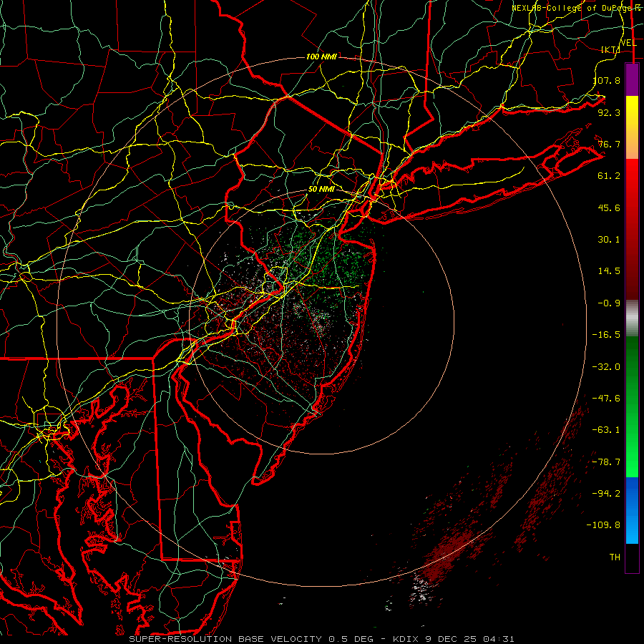Screen dimensions: 644x644
Task: Click the KDIX station identifier in caption
Action: pyautogui.click(x=406, y=639)
